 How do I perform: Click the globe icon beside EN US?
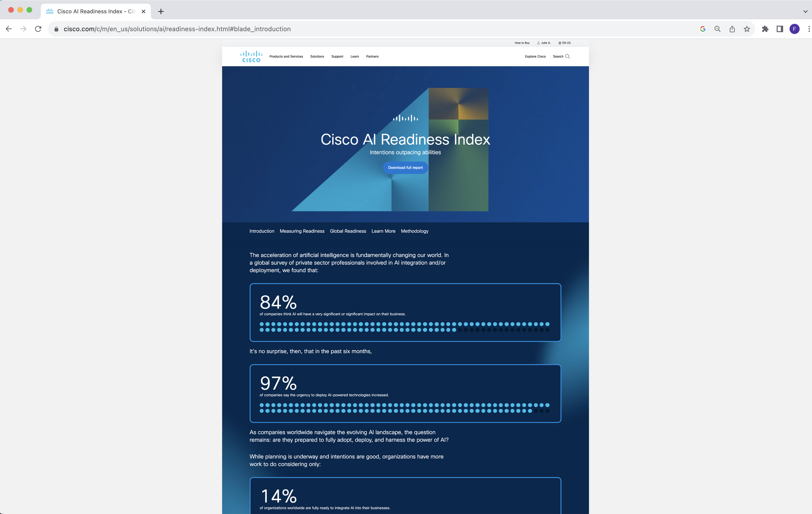coord(560,43)
